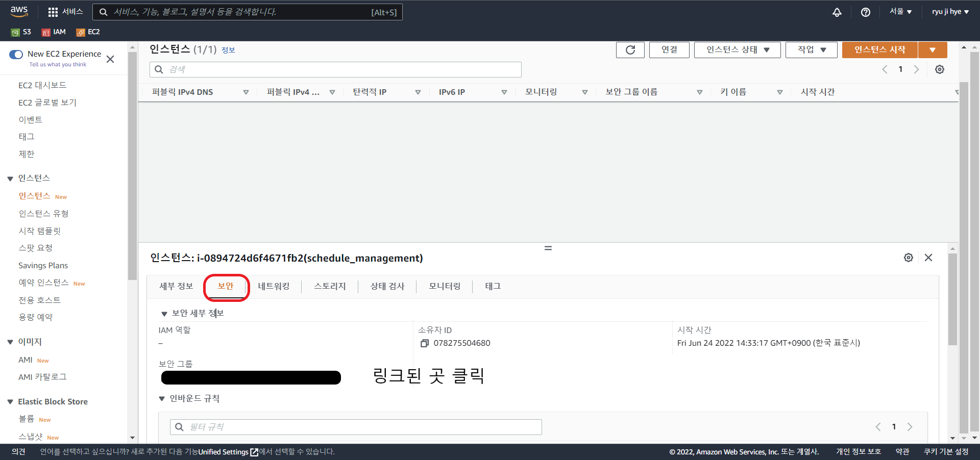Open the AMI 카탈로그 sidebar link

(x=42, y=377)
